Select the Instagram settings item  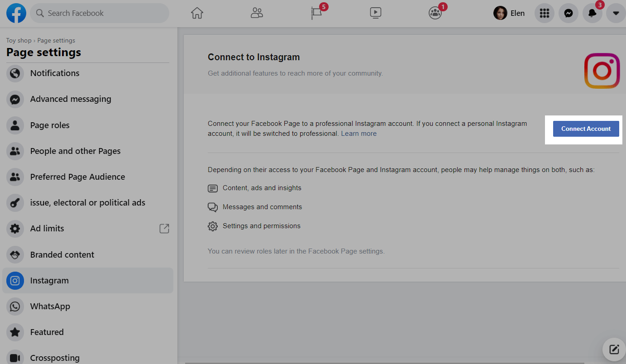coord(88,281)
